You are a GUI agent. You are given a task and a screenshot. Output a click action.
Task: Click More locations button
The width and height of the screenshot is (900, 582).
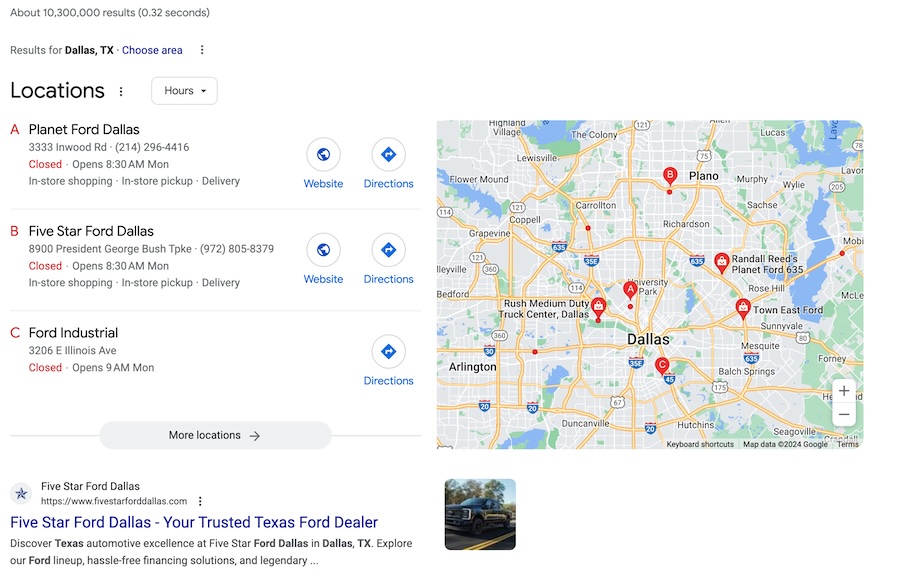(215, 436)
